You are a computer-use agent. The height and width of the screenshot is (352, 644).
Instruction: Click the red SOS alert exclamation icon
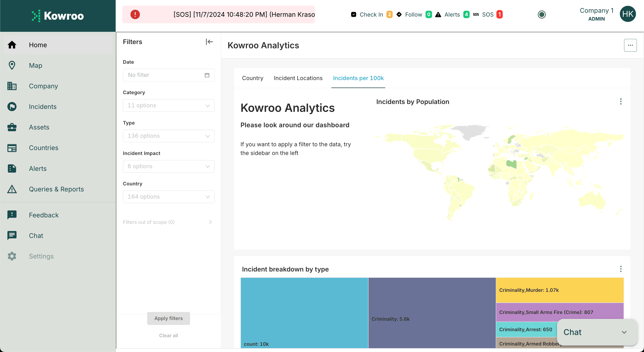coord(135,15)
